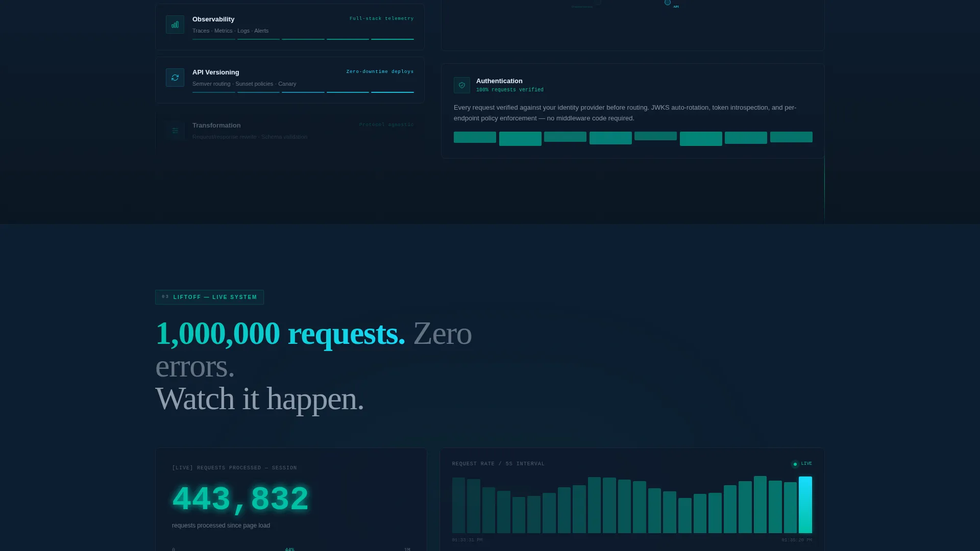Click the Authentication panel heading
This screenshot has width=980, height=551.
point(499,81)
